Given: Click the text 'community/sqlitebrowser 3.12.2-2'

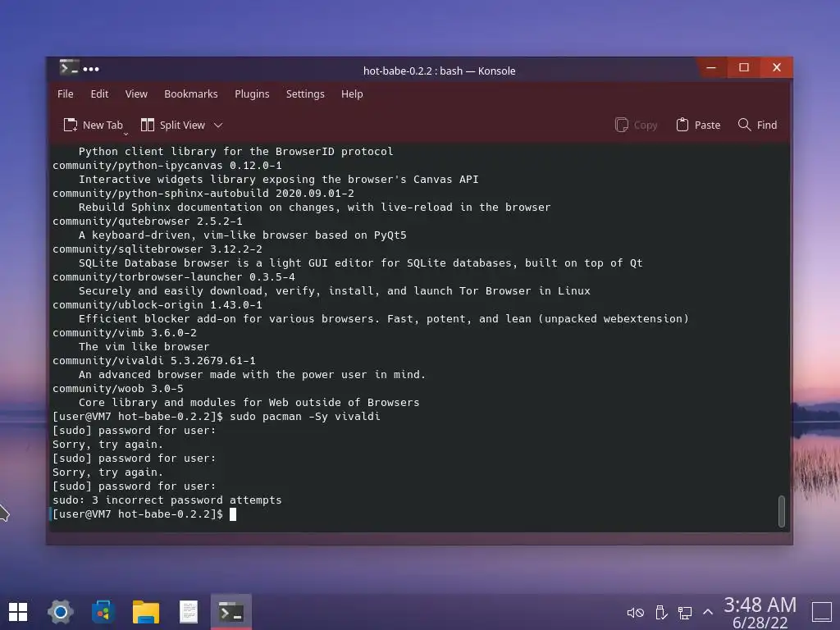Looking at the screenshot, I should click(x=157, y=249).
